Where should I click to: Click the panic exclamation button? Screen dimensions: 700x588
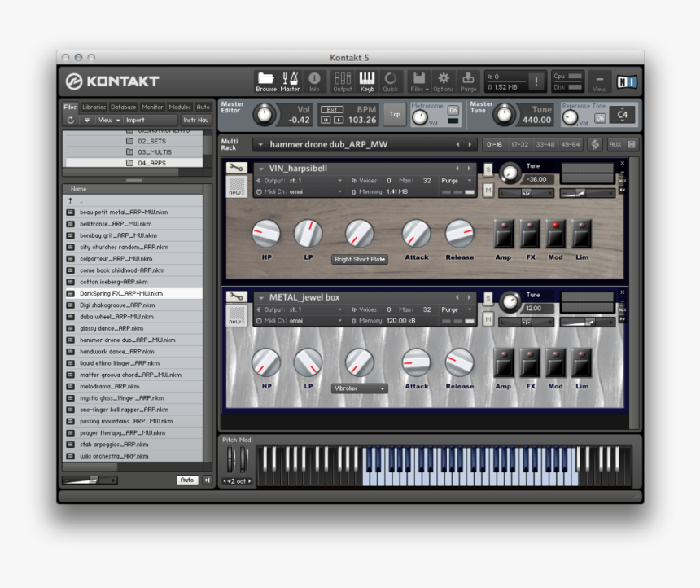536,81
